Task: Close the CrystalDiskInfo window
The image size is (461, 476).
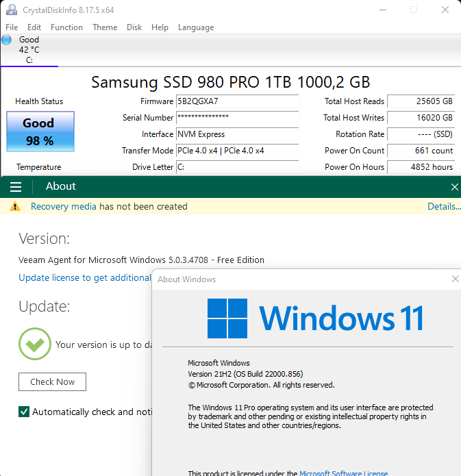Action: [x=445, y=10]
